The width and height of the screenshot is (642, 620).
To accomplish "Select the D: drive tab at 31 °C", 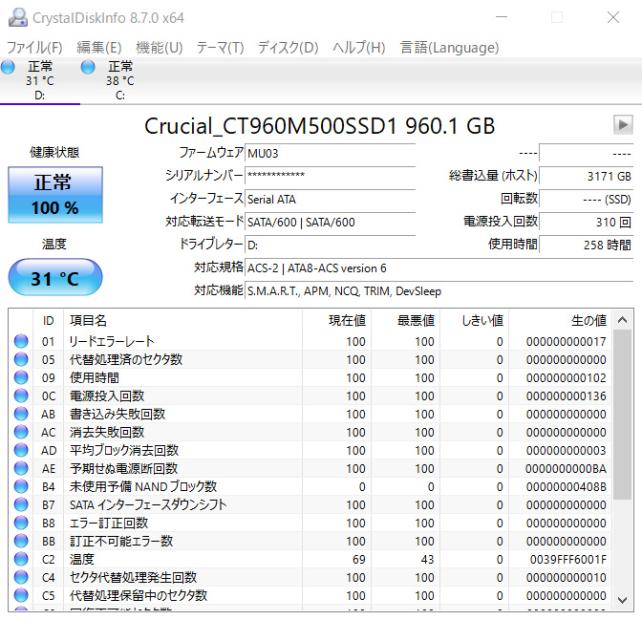I will tap(40, 81).
